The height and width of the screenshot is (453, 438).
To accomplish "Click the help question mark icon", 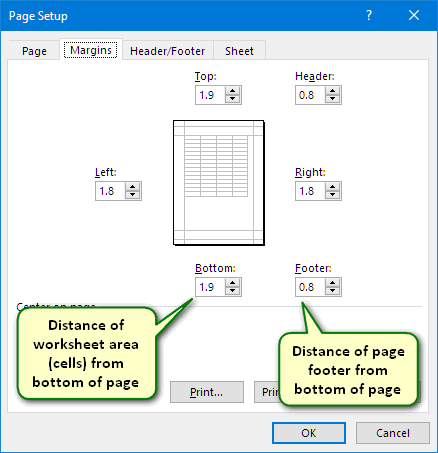I will tap(369, 15).
